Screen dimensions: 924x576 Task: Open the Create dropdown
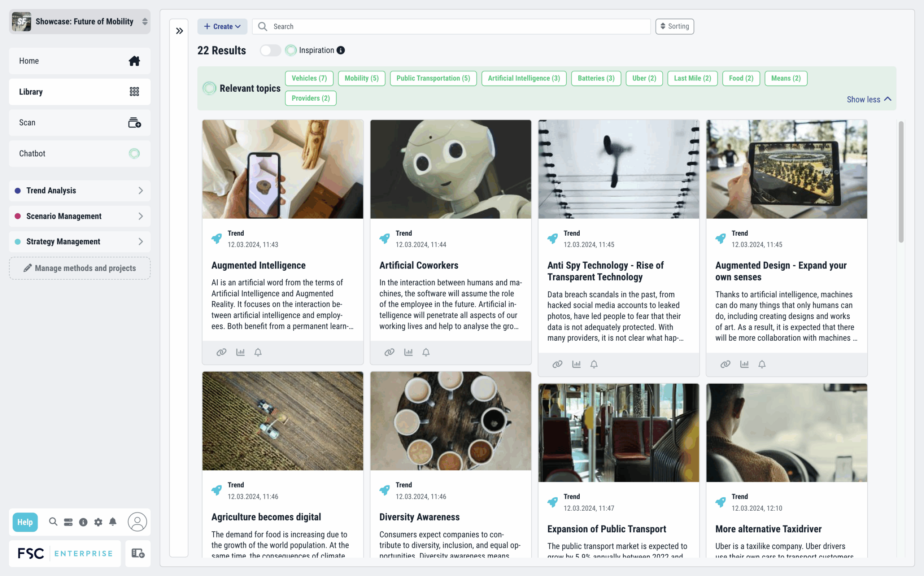222,26
